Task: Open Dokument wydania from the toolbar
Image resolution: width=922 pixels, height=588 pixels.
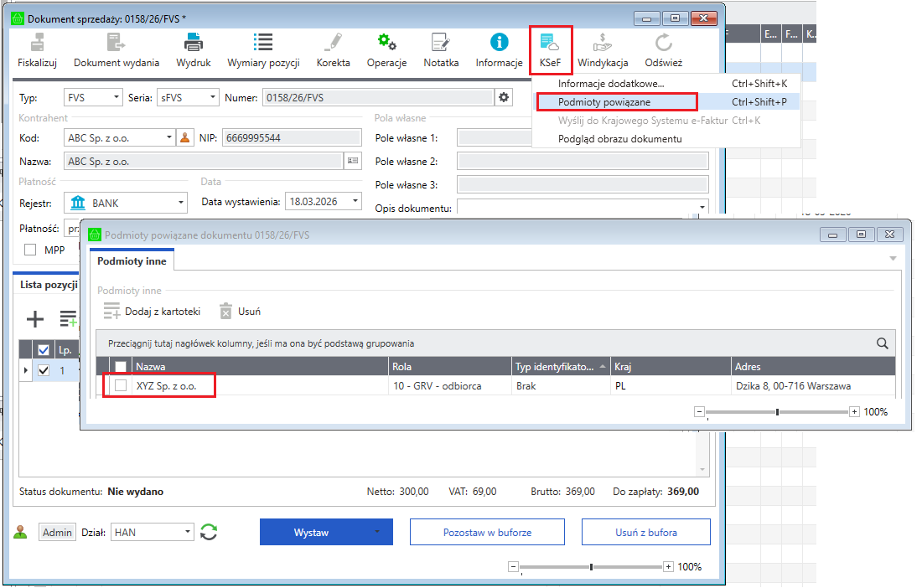Action: click(x=116, y=43)
